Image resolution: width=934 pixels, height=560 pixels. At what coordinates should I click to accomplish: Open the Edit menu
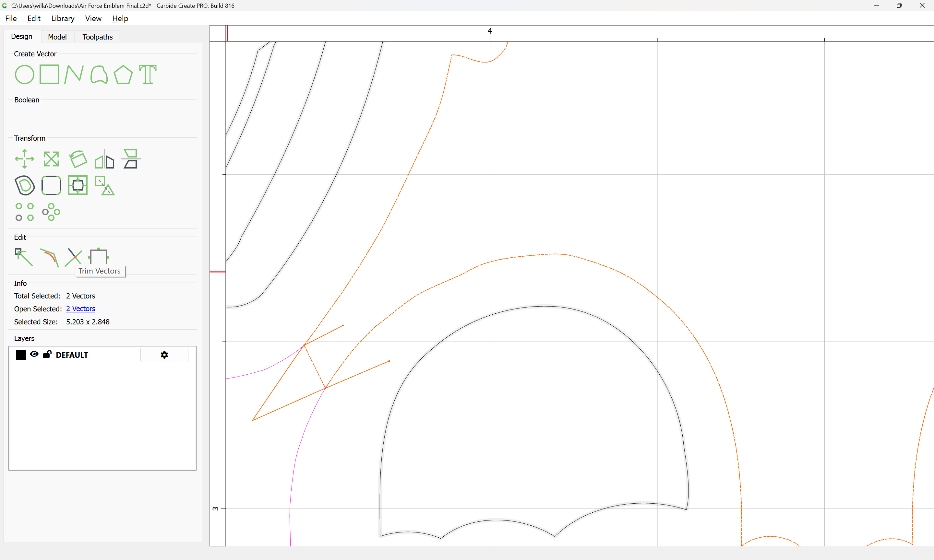click(34, 18)
